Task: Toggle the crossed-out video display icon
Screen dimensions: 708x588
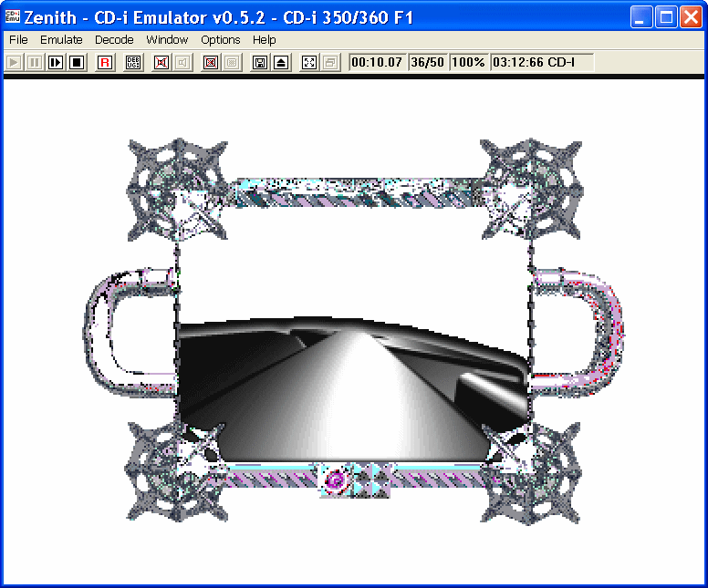Action: pos(211,63)
